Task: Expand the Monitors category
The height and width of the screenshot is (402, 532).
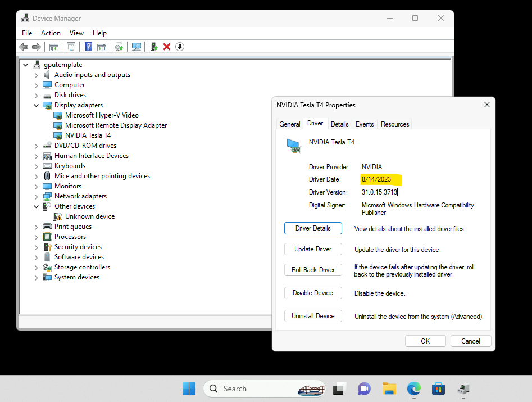Action: click(37, 187)
